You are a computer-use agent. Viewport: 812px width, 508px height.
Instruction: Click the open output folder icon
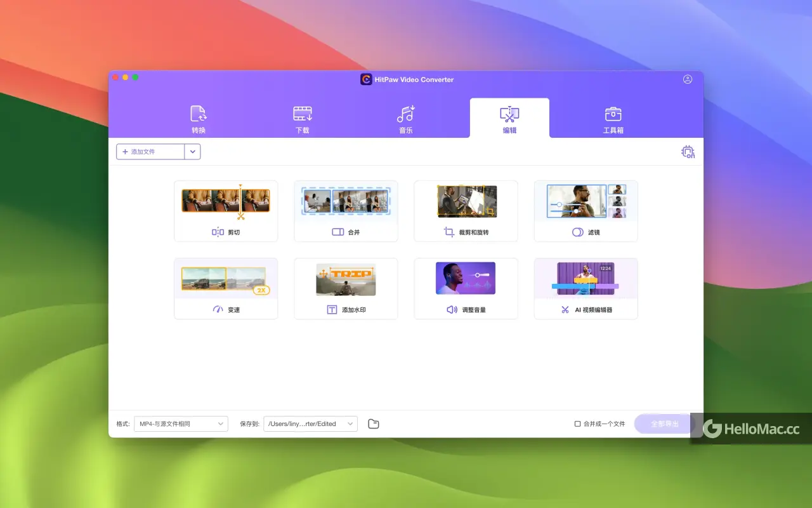point(374,424)
